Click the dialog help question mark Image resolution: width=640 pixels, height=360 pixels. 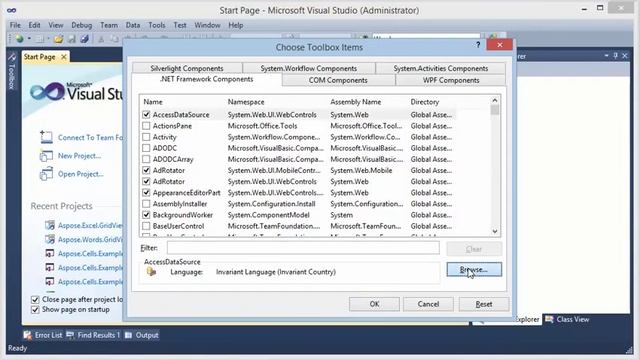pyautogui.click(x=478, y=45)
